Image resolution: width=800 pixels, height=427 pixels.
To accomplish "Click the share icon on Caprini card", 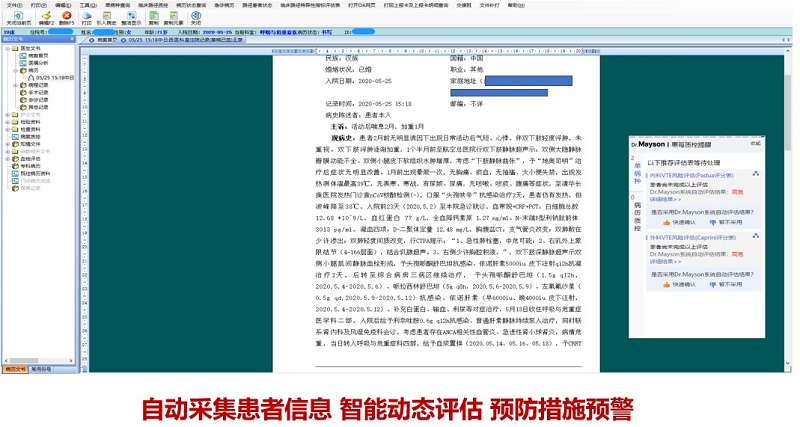I will (756, 236).
